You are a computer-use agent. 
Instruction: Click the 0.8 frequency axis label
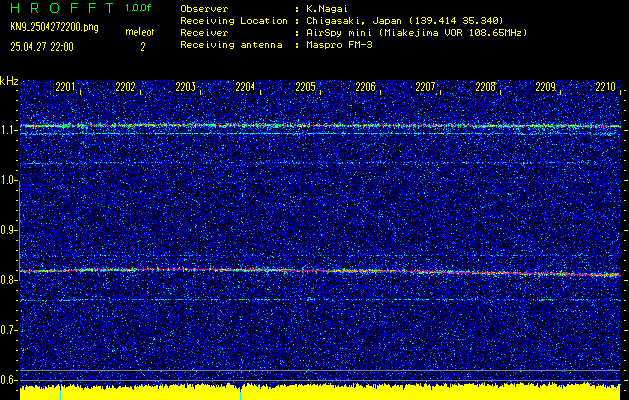pyautogui.click(x=8, y=280)
